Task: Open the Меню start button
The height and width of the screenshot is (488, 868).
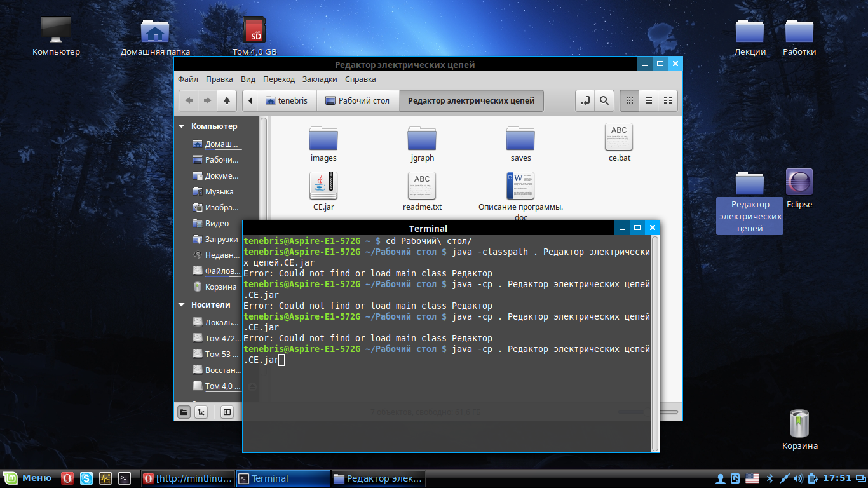Action: tap(28, 478)
